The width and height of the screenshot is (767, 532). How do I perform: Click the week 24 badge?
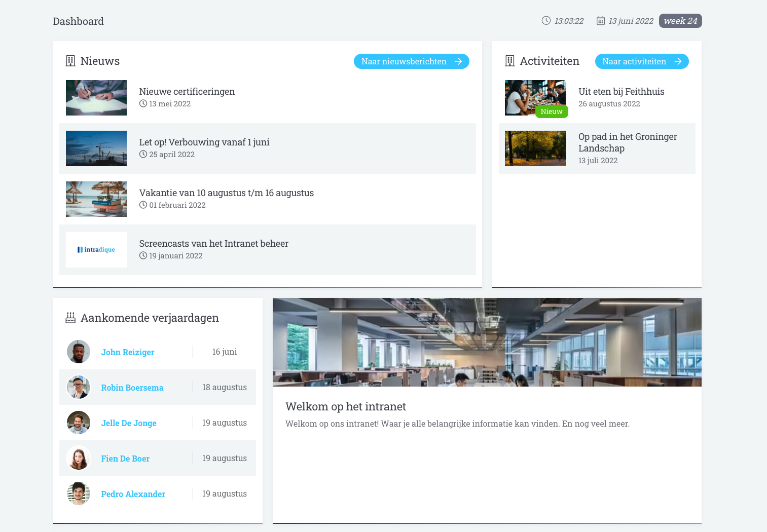point(680,21)
